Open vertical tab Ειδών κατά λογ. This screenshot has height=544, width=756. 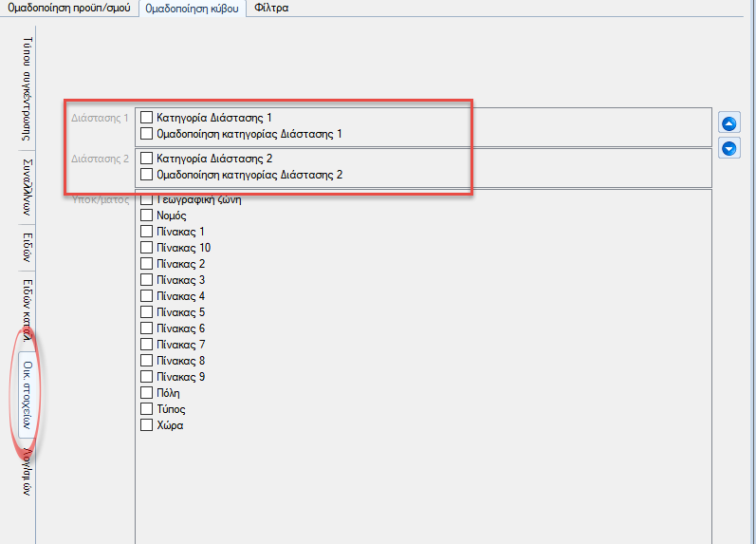[28, 310]
